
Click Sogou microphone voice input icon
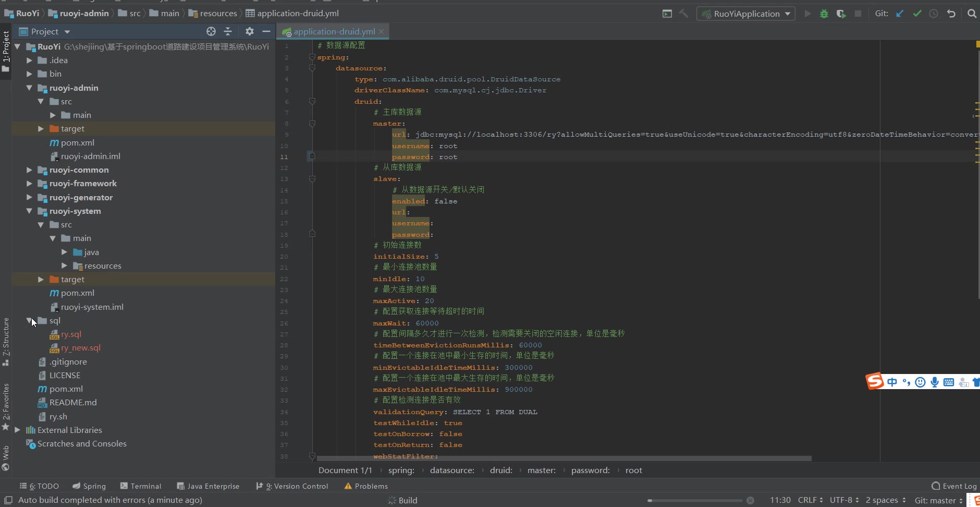click(x=935, y=382)
